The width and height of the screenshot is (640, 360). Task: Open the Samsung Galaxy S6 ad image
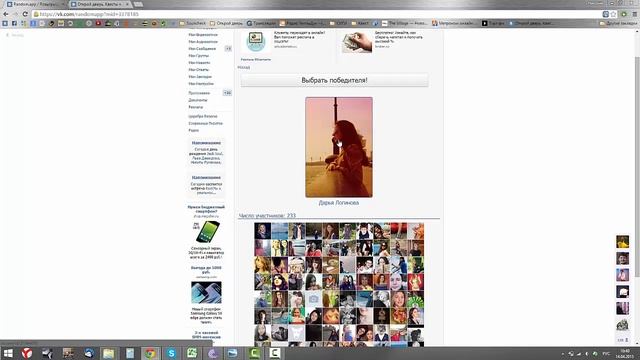pyautogui.click(x=207, y=293)
